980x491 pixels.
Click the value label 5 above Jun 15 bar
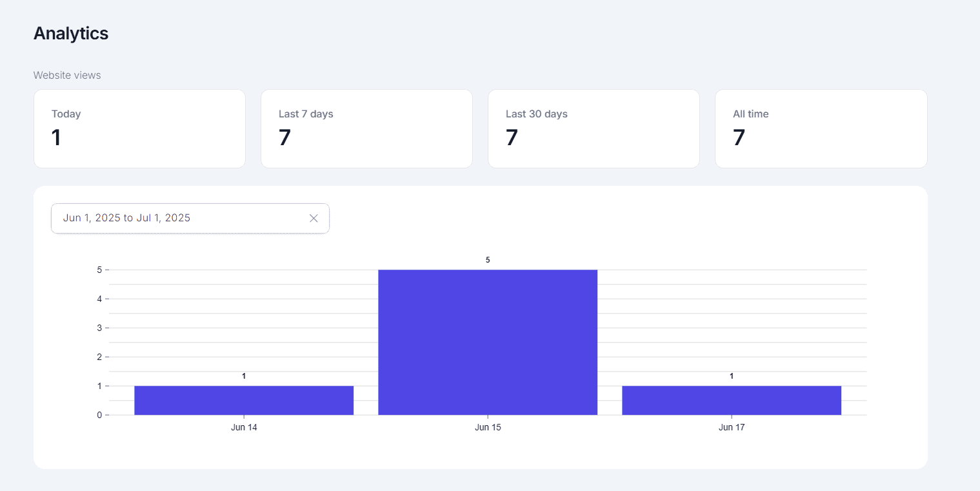pos(488,260)
